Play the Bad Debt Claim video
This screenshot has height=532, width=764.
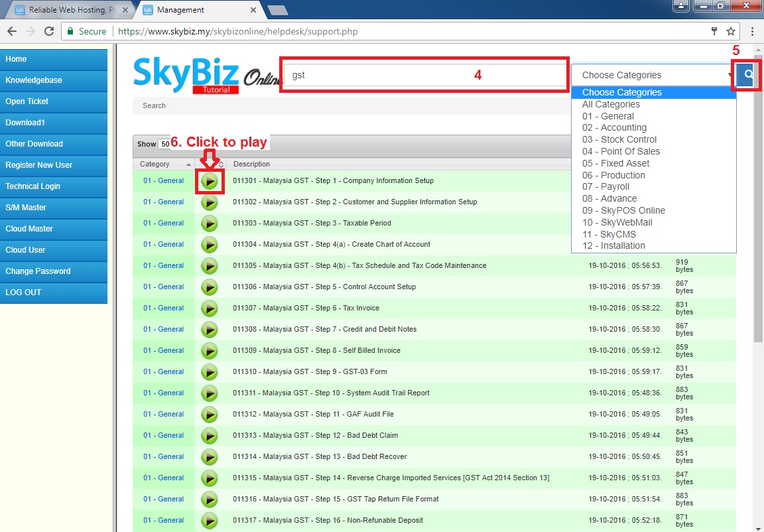coord(210,436)
